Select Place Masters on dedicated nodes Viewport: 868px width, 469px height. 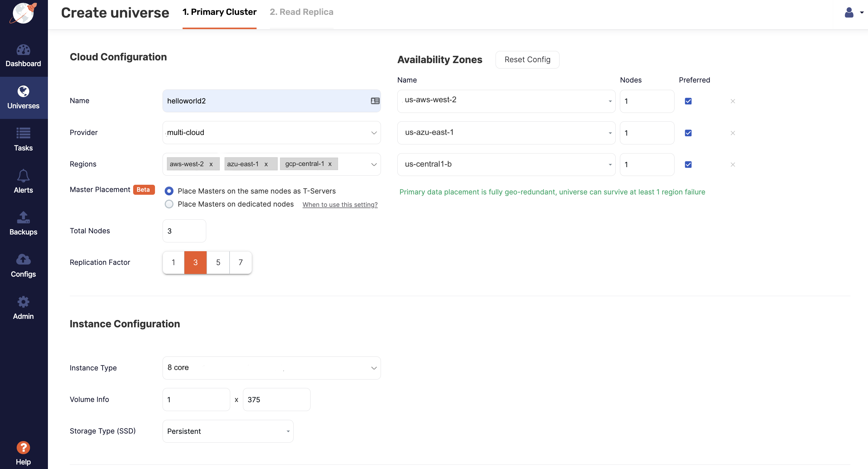(x=169, y=204)
